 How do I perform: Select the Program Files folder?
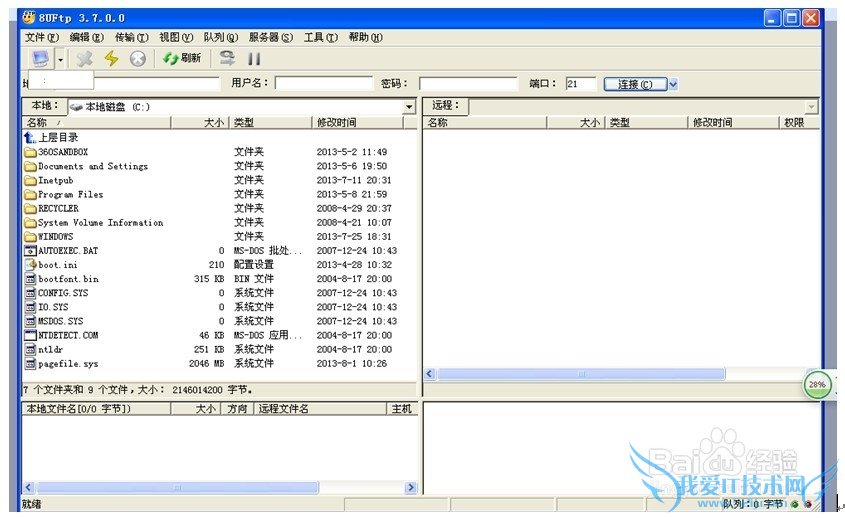64,194
